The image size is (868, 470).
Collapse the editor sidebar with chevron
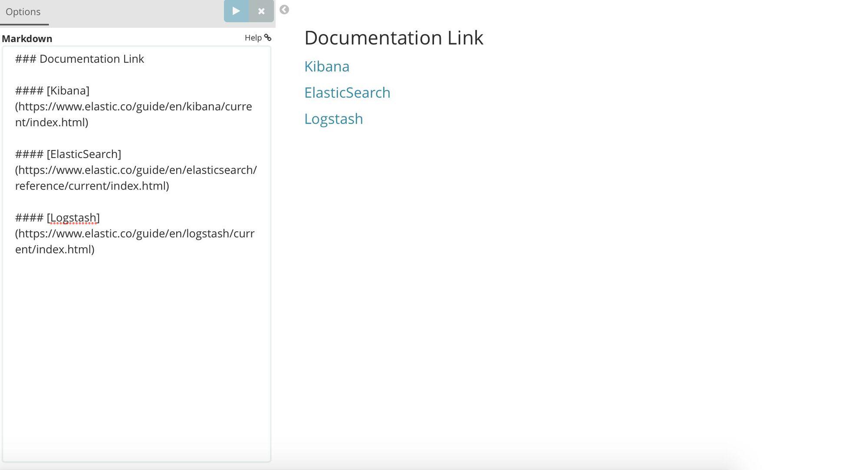point(284,10)
